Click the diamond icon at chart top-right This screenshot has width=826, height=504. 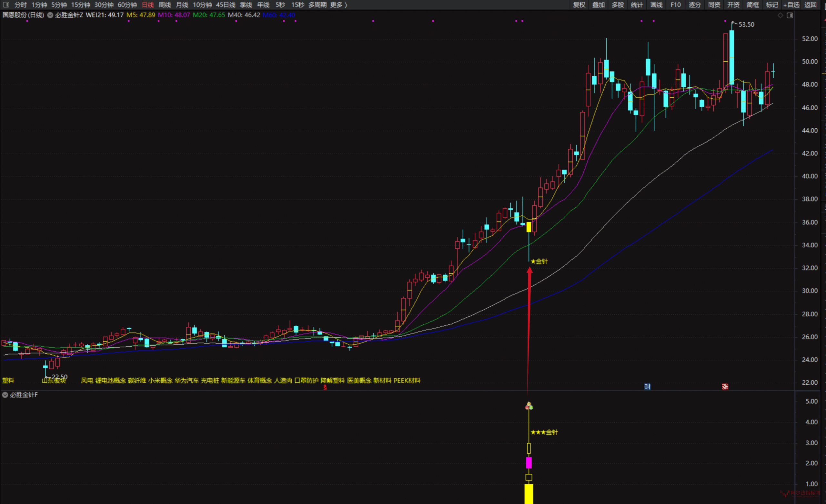click(781, 15)
